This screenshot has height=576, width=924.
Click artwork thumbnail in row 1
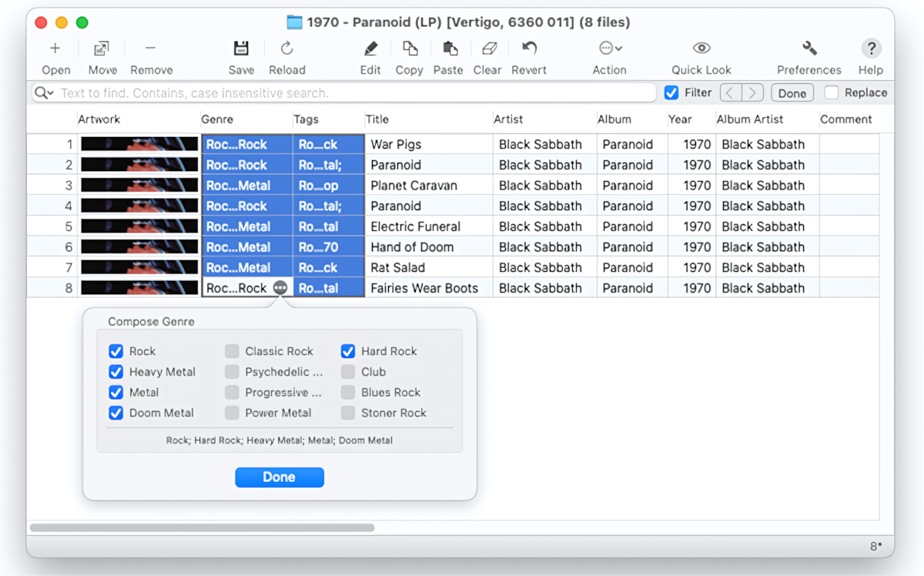tap(139, 144)
